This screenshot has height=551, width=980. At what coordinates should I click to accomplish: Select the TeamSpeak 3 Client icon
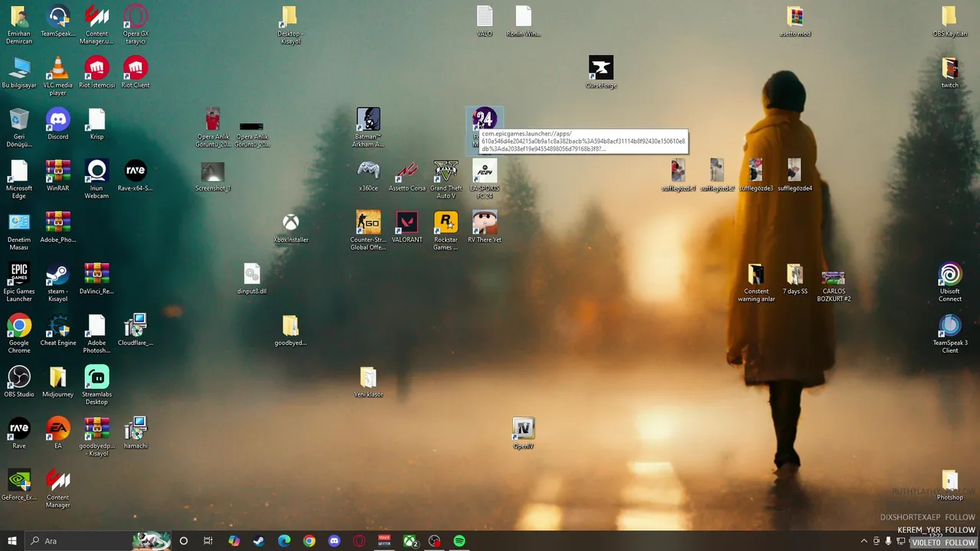tap(950, 334)
